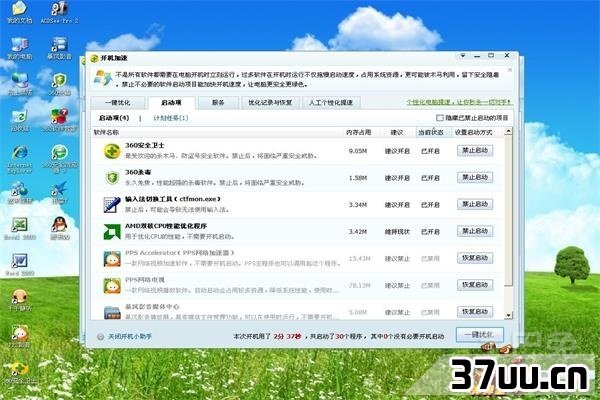Click the 360杀毒 shield icon in the list

coord(112,178)
